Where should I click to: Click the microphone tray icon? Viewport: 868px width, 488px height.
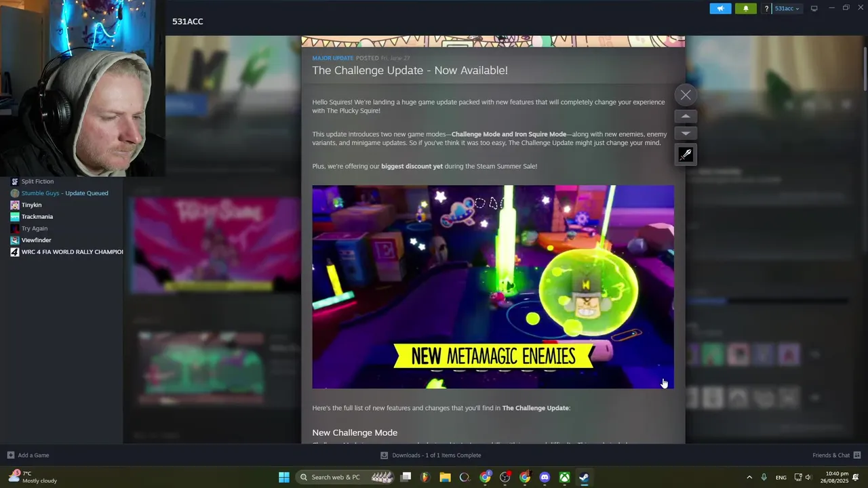click(x=764, y=477)
